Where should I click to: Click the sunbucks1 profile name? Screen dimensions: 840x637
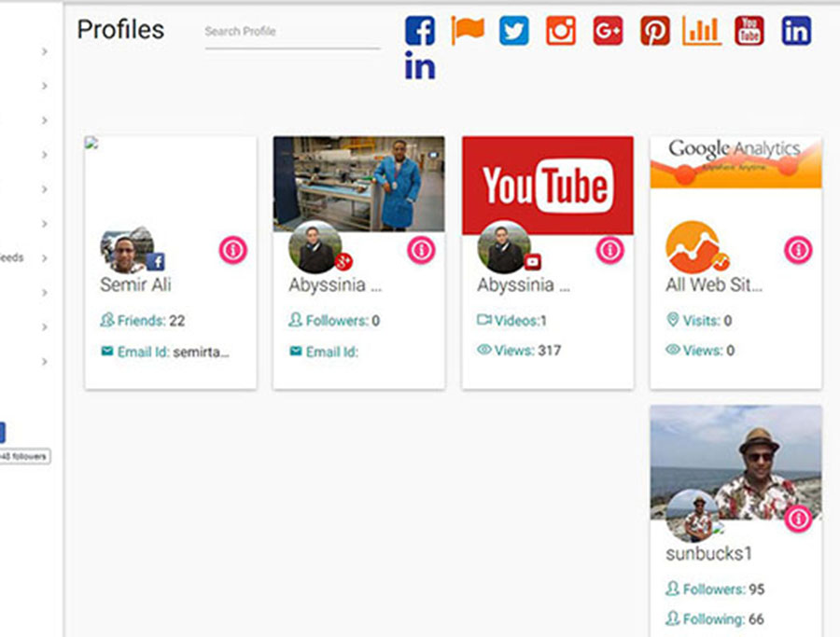tap(708, 553)
